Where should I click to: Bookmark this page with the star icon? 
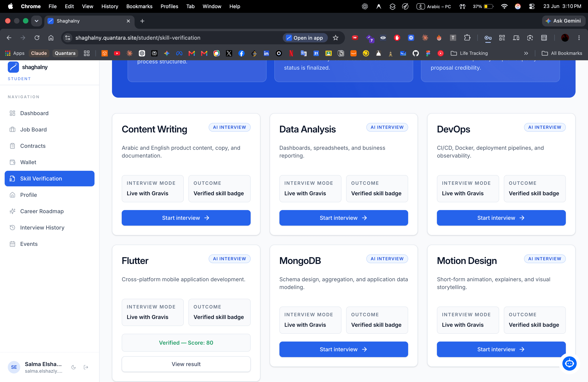(x=335, y=38)
